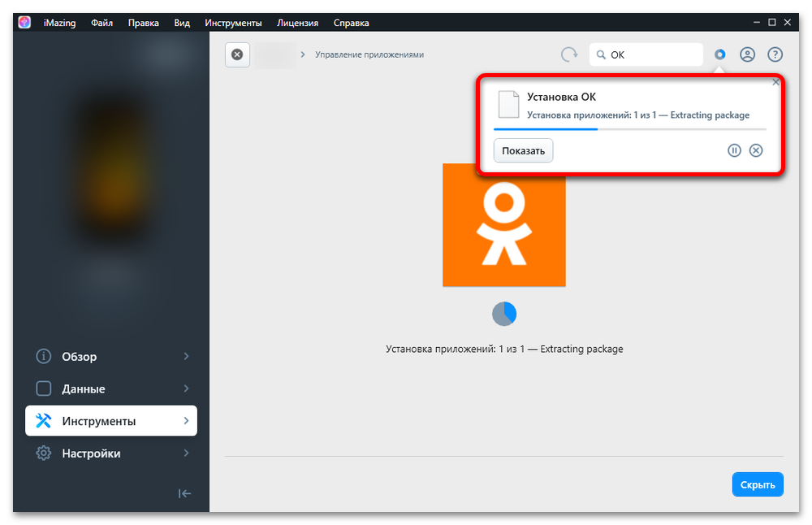Expand the Настройки chevron
This screenshot has width=812, height=525.
tap(186, 453)
